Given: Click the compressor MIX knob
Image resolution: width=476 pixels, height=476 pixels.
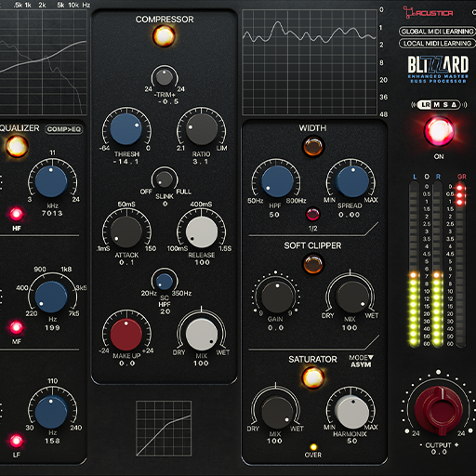Looking at the screenshot, I should [x=202, y=335].
